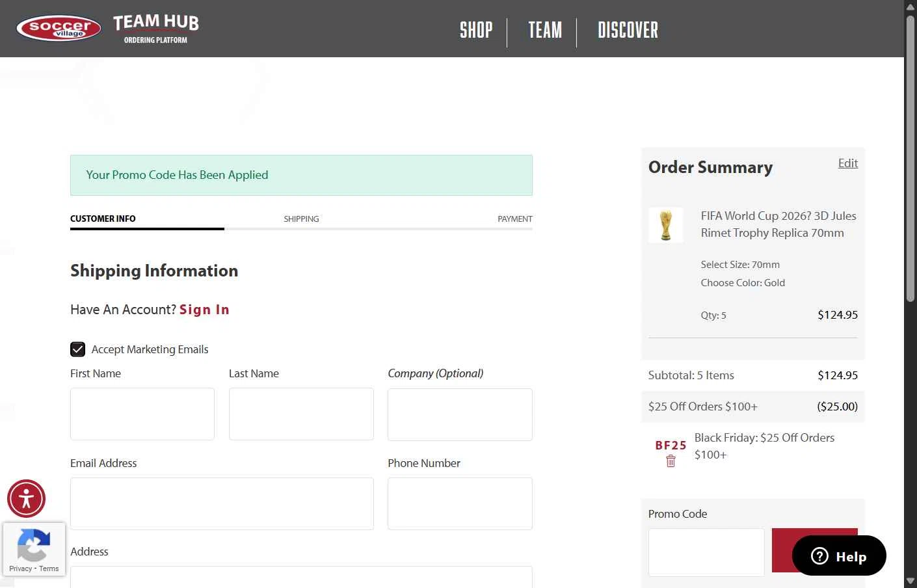917x588 pixels.
Task: Focus the Last Name input field
Action: [301, 414]
